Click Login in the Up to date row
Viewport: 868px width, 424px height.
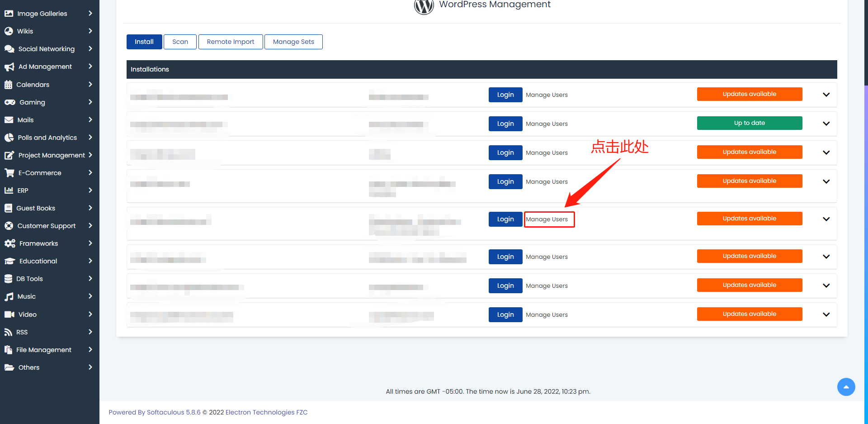(x=505, y=124)
